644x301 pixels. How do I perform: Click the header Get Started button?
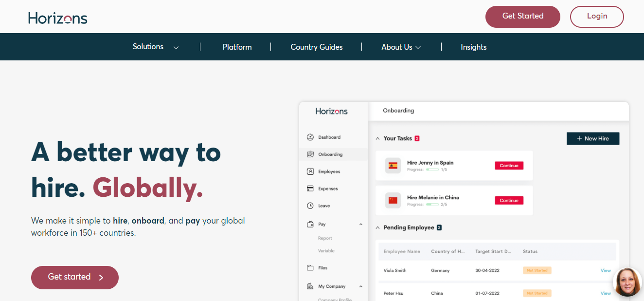(523, 17)
